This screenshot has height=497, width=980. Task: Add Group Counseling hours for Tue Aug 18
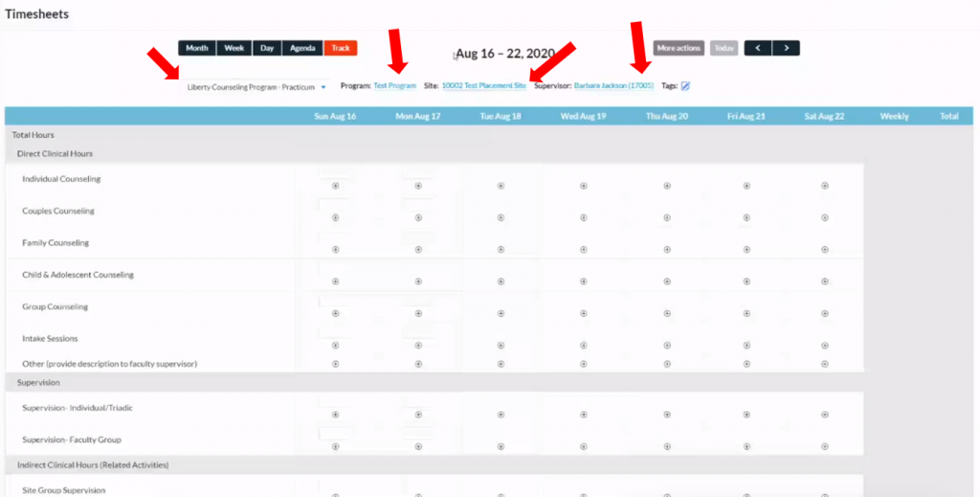501,313
